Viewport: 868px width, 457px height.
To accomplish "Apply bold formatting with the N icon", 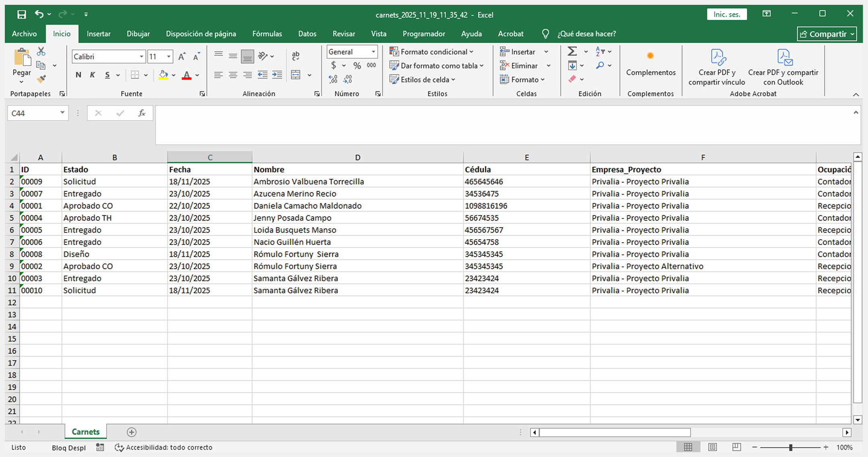I will [78, 75].
